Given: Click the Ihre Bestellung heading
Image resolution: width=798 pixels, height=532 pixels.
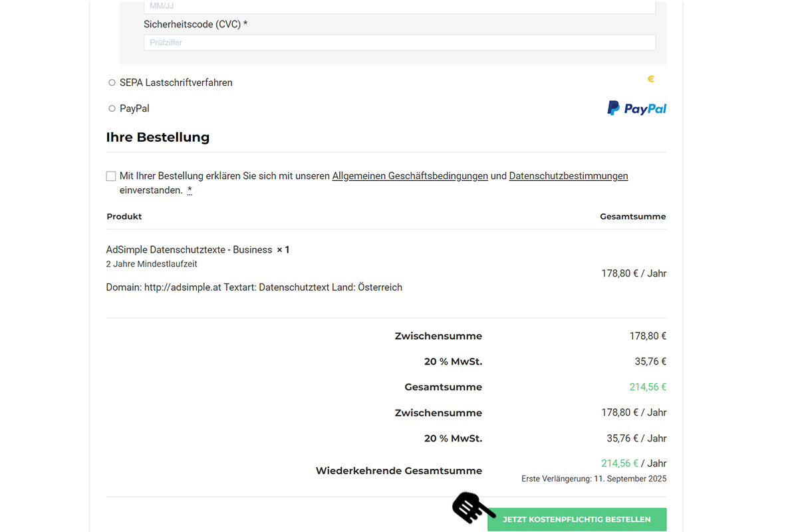Looking at the screenshot, I should click(x=158, y=138).
